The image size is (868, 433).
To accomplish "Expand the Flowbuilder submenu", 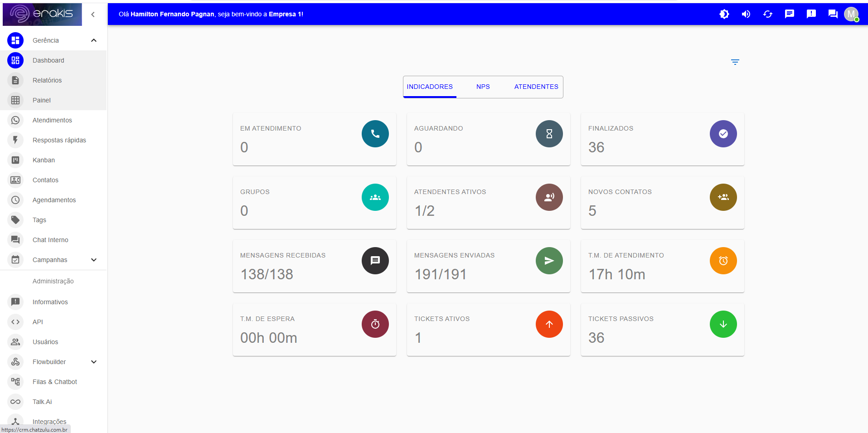I will coord(93,362).
